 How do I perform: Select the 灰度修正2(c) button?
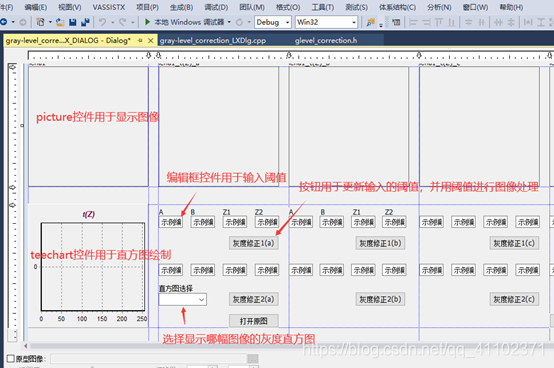coord(514,299)
